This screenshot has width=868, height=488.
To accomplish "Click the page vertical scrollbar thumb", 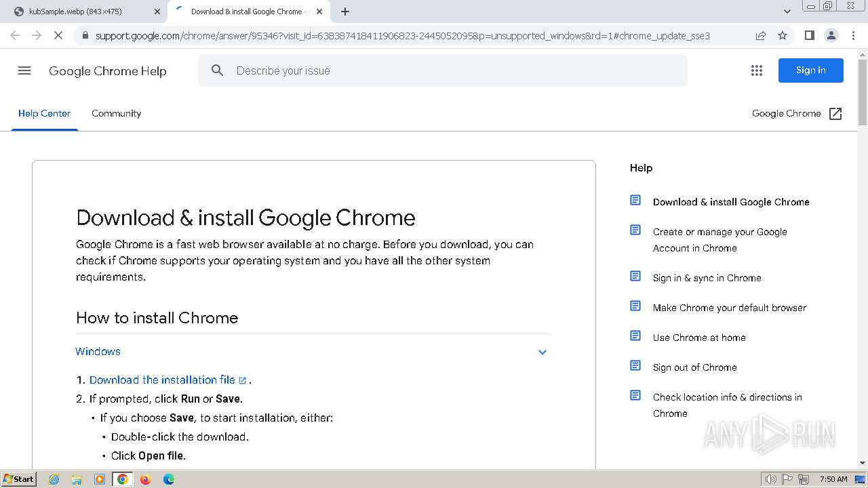I will click(x=863, y=91).
